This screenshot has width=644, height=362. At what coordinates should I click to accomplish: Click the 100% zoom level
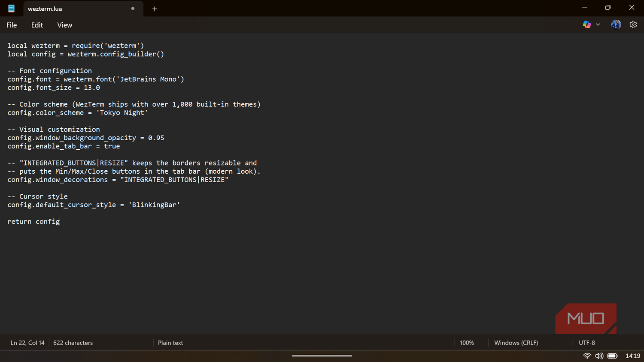pos(467,343)
